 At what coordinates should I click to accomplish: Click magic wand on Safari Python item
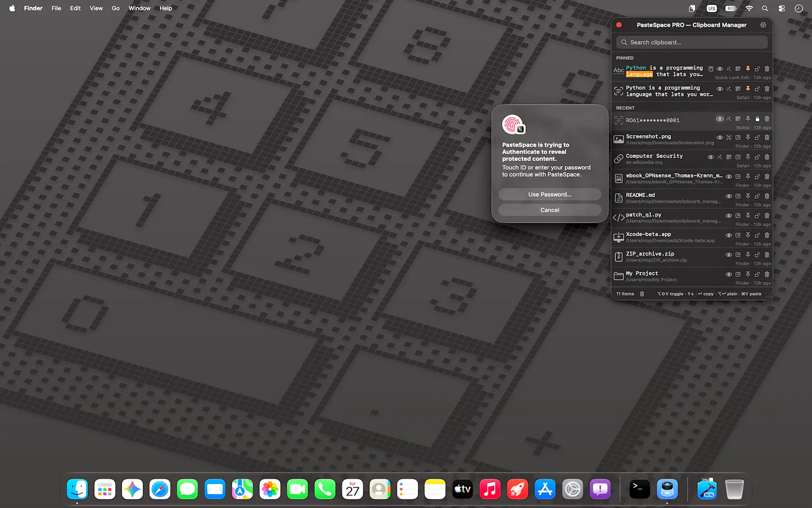pos(729,88)
